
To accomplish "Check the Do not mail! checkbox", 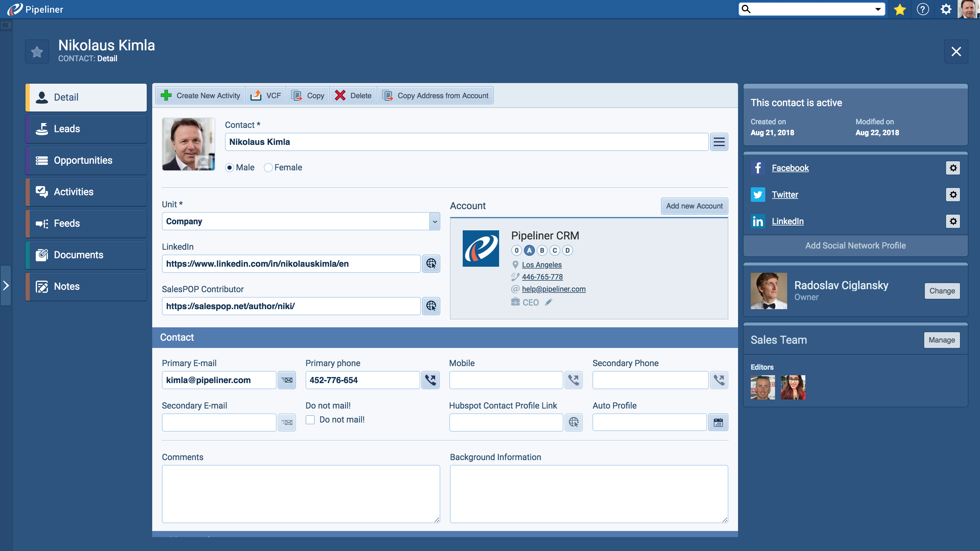I will [310, 419].
